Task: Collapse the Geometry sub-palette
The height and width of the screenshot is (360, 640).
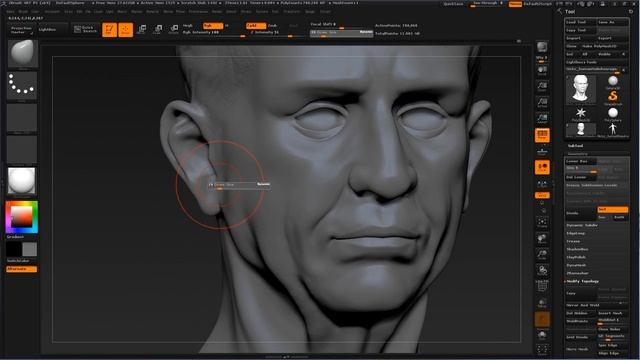Action: [578, 154]
